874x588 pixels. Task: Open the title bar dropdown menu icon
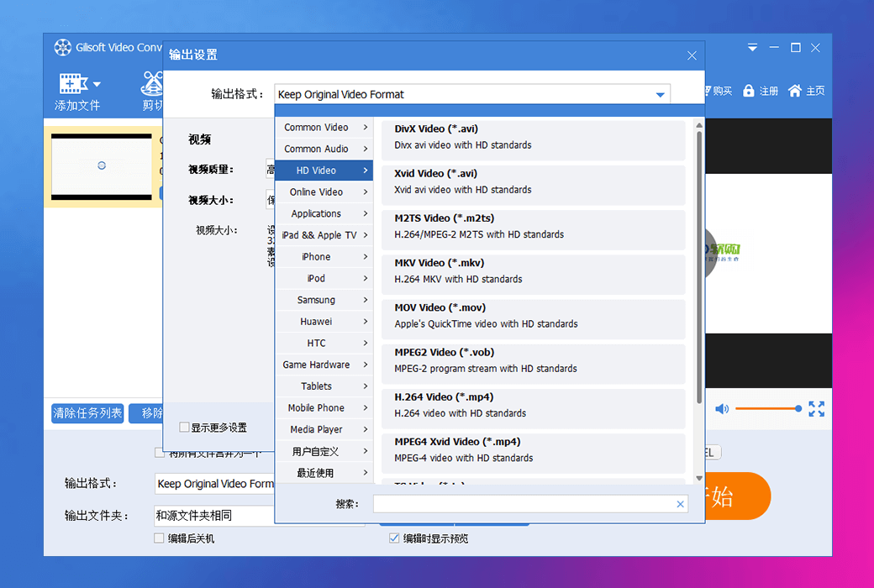753,48
